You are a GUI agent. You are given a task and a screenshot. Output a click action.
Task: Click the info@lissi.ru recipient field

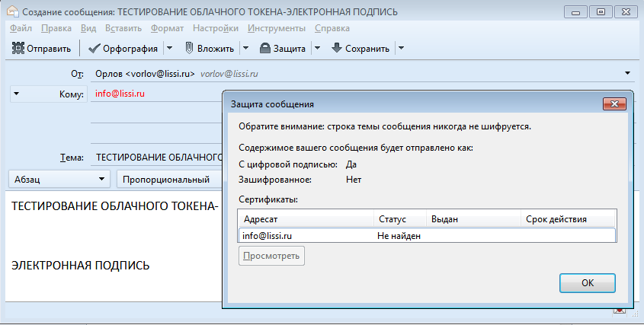tap(156, 94)
